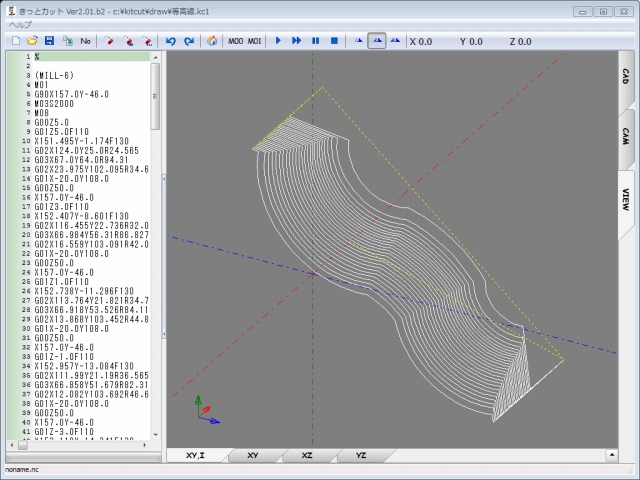Open a file with the folder icon

(x=32, y=41)
